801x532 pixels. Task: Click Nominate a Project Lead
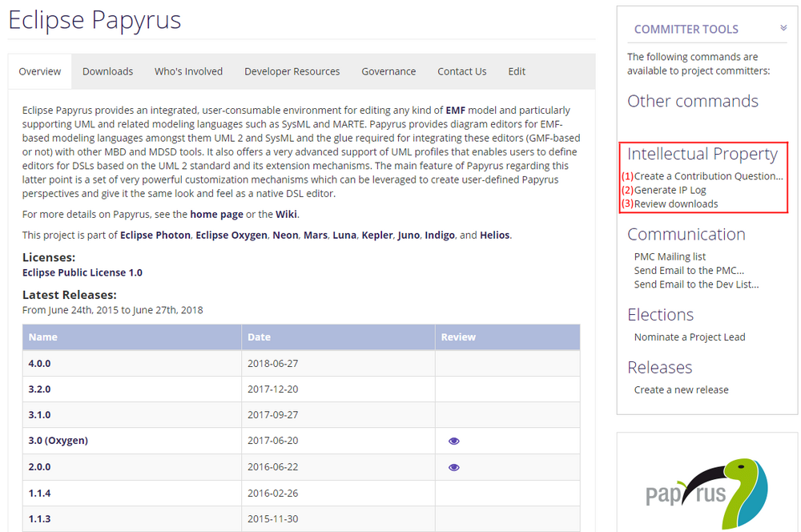[690, 337]
